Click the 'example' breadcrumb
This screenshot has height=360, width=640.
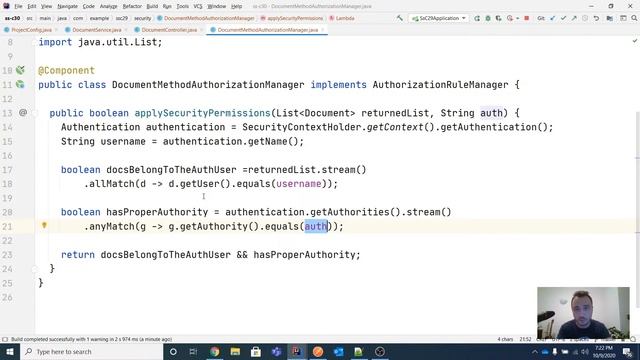[x=99, y=18]
